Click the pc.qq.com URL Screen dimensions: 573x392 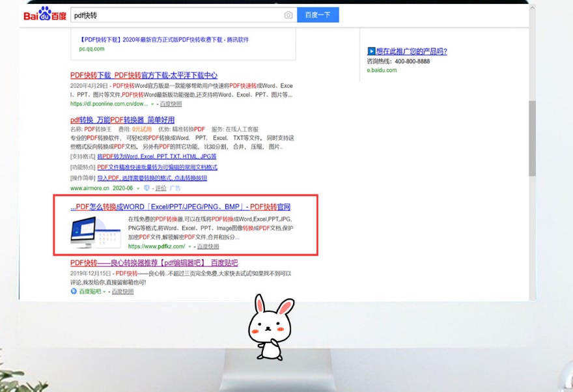click(92, 49)
